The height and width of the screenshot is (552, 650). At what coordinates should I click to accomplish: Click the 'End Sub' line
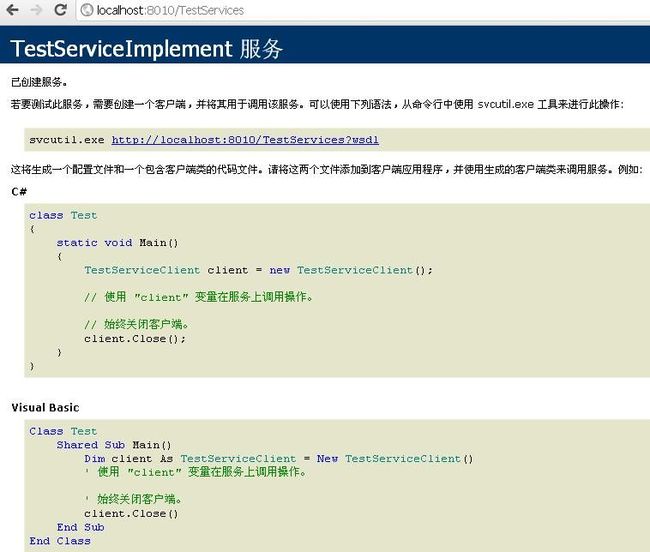[x=80, y=527]
